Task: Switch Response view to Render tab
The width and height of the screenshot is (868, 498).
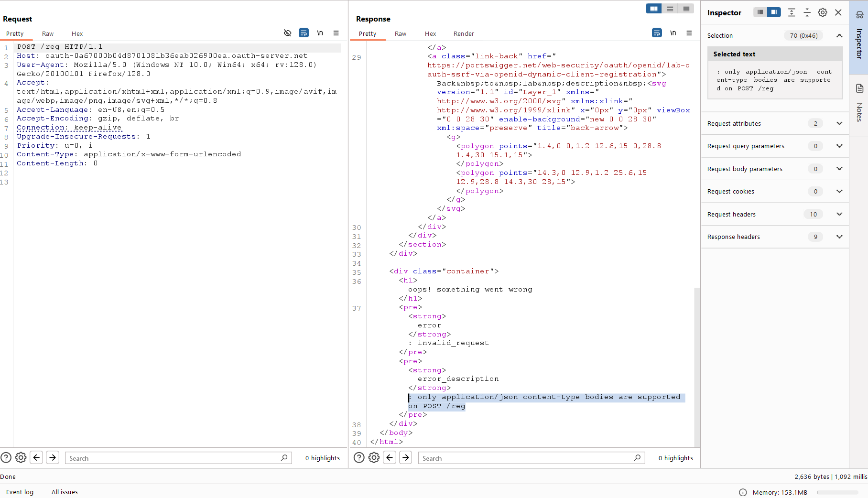Action: coord(463,34)
